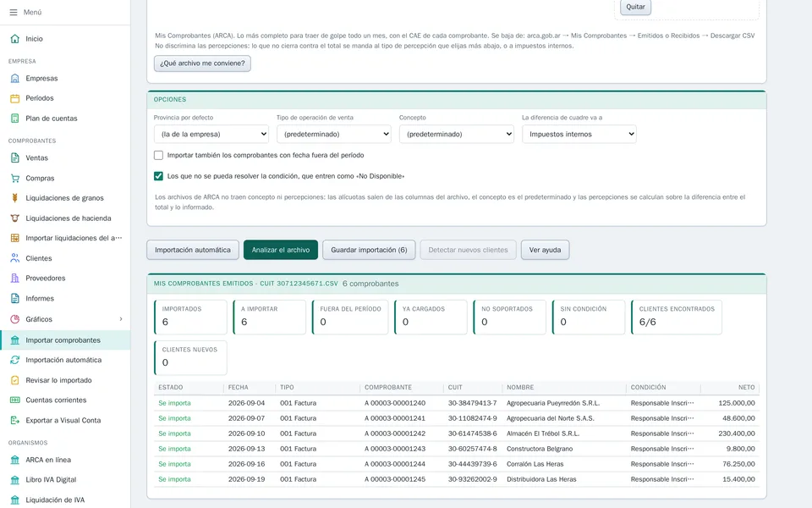This screenshot has width=812, height=508.
Task: Click the 76.250,00 neto value
Action: tap(738, 464)
